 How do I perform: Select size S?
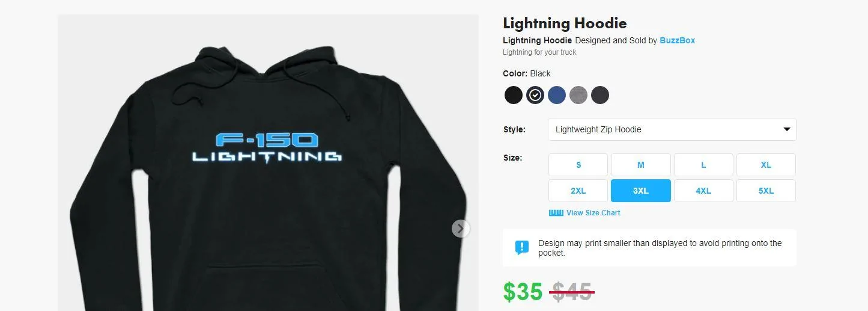[578, 165]
